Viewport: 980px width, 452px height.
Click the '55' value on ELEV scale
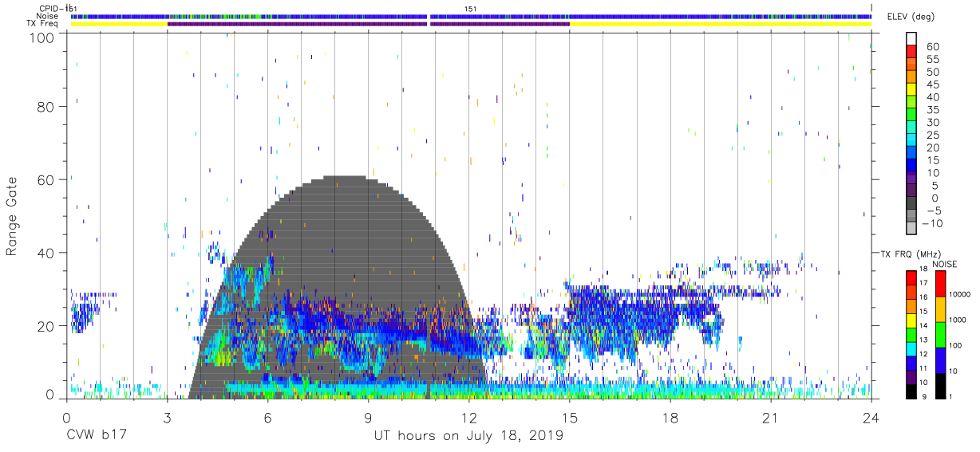click(933, 60)
